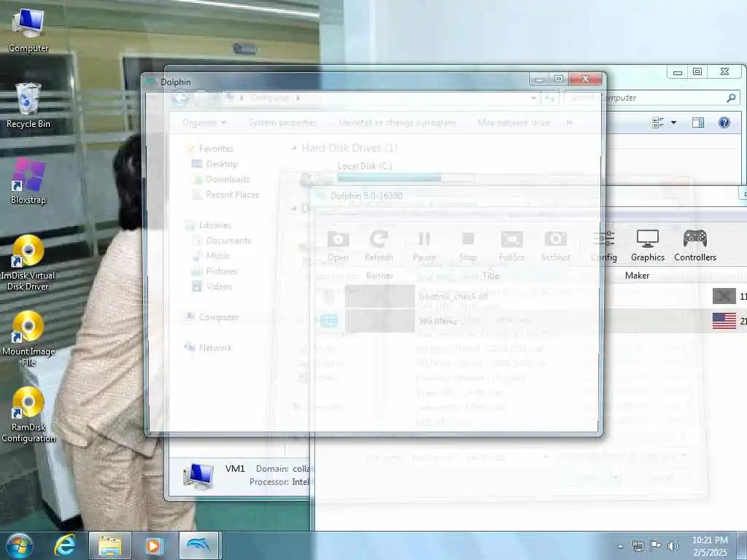Viewport: 747px width, 560px height.
Task: Click Pause in Dolphin toolbar
Action: click(x=424, y=246)
